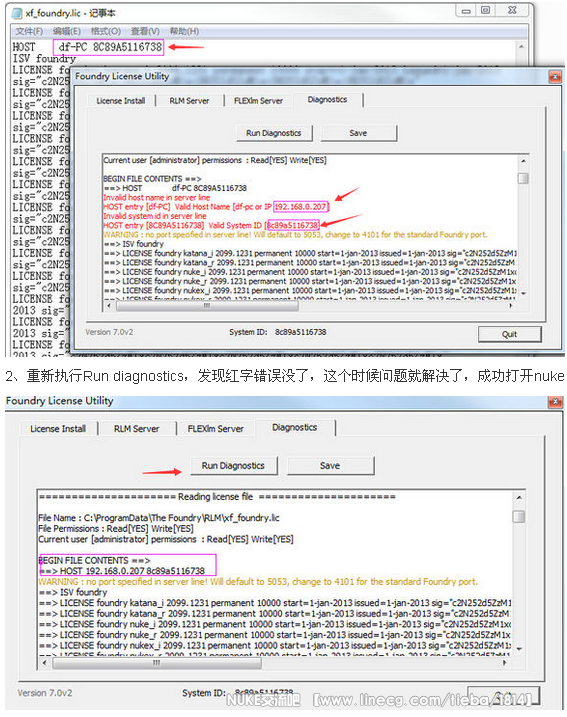This screenshot has width=567, height=717.
Task: Click the valid system ID 8c89a5116738 in red line
Action: (x=293, y=225)
